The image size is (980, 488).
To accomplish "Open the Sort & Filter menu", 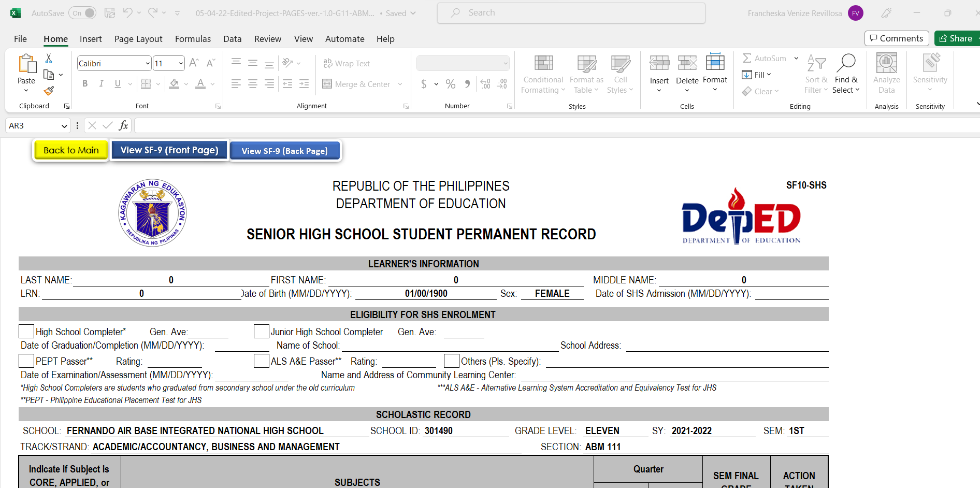I will (x=816, y=74).
